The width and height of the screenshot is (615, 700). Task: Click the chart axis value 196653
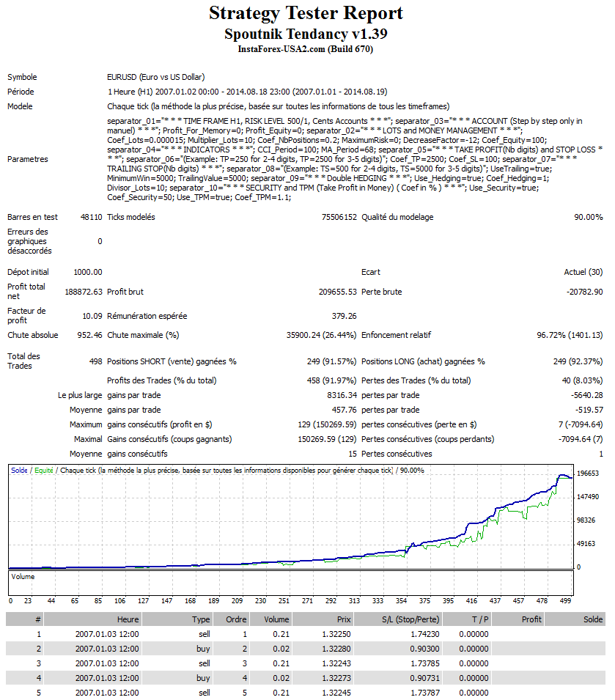click(588, 474)
